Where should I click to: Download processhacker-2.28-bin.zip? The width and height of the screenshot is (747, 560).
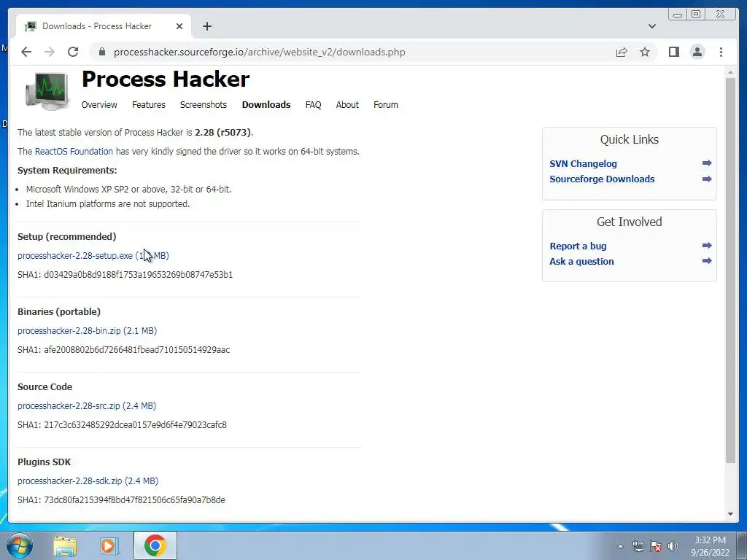click(x=88, y=330)
